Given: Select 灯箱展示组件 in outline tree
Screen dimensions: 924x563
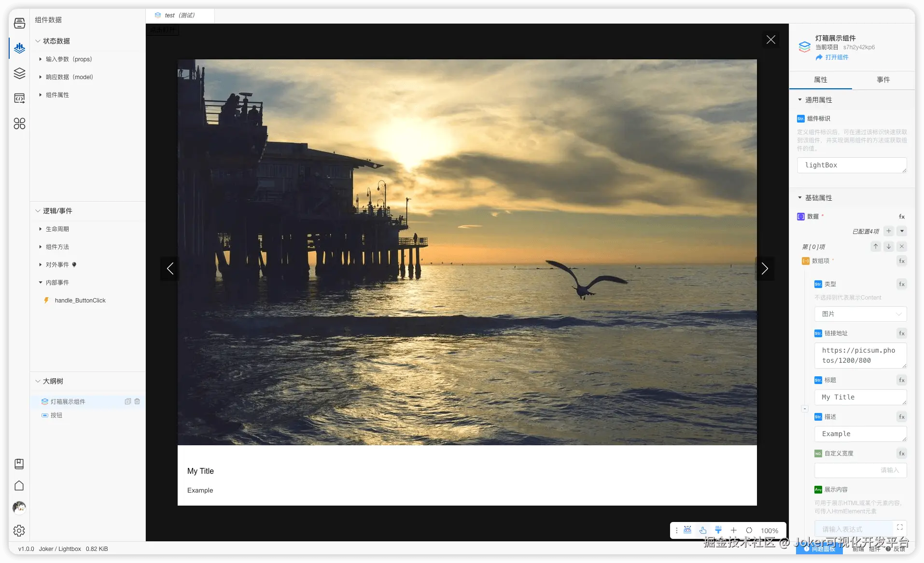Looking at the screenshot, I should 68,401.
